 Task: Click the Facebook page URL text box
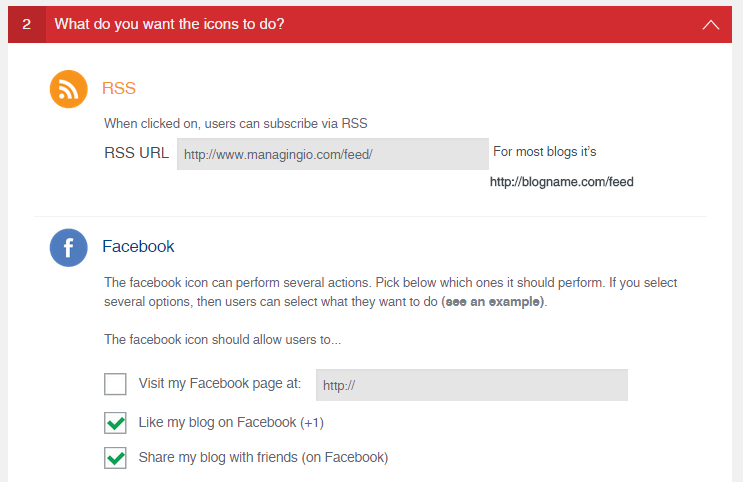tap(471, 385)
